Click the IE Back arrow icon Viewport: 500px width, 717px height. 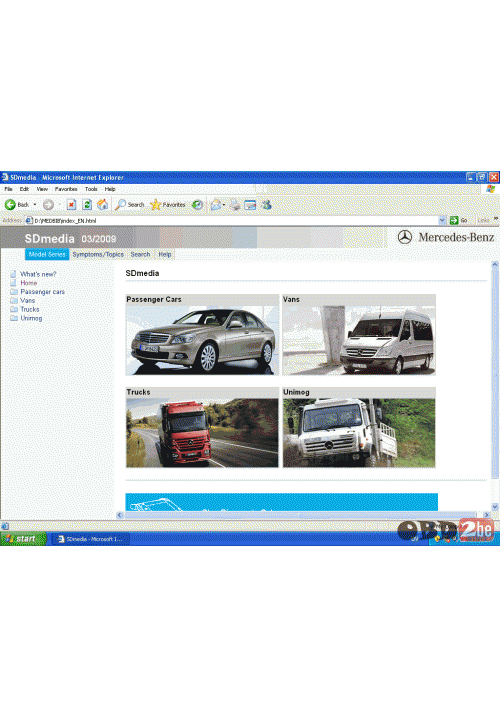coord(10,204)
